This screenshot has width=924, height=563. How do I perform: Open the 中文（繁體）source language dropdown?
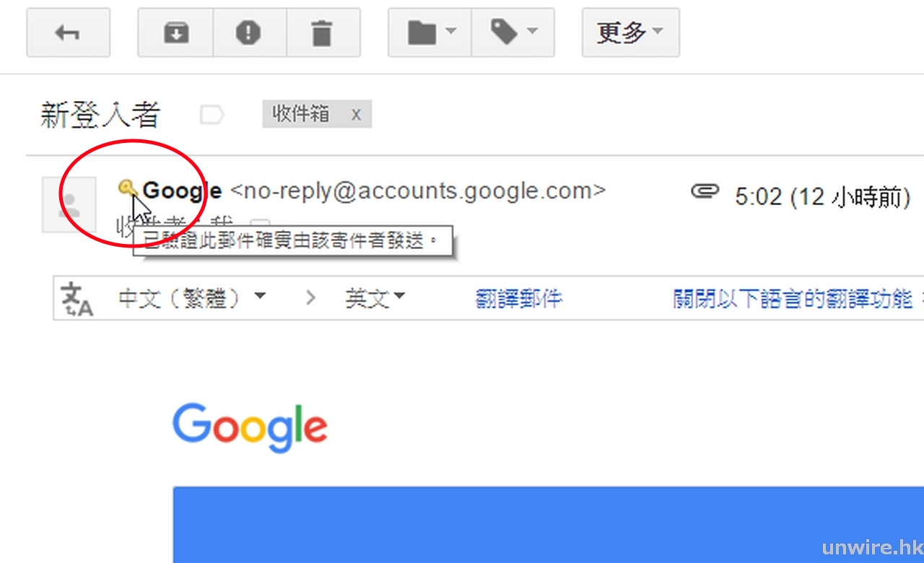[x=191, y=298]
